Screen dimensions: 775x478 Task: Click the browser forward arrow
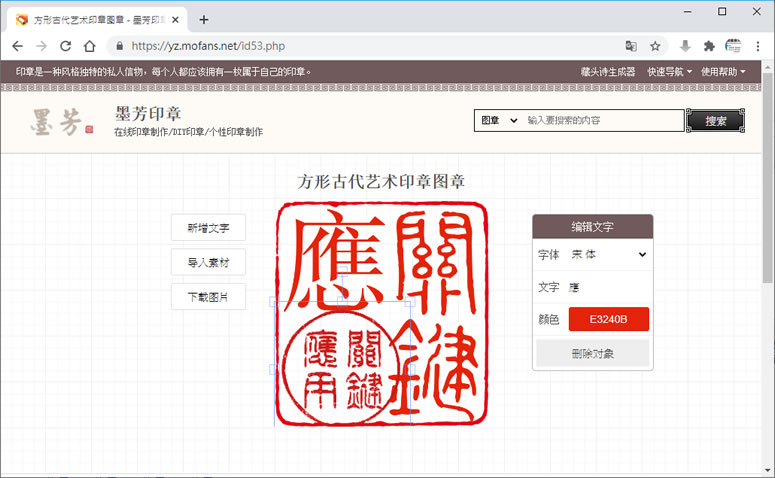coord(42,46)
